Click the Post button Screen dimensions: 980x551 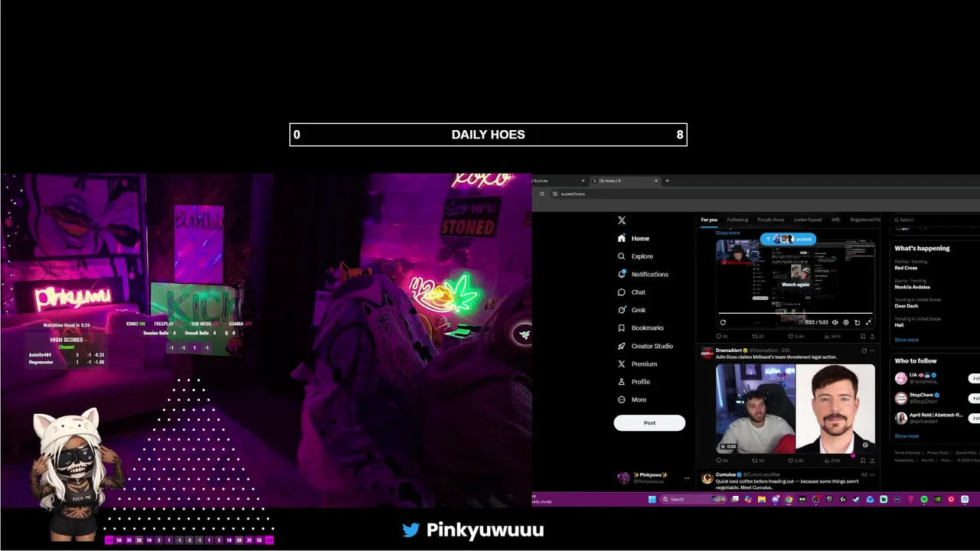pos(649,422)
